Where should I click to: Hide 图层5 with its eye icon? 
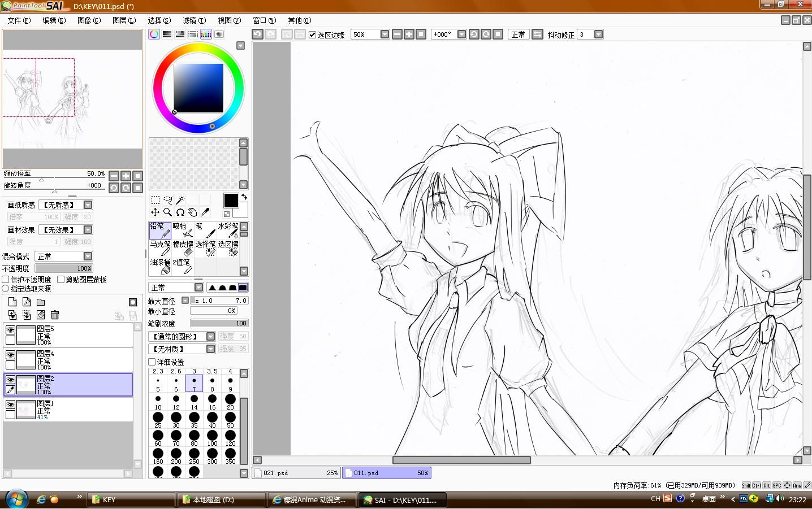[x=10, y=330]
